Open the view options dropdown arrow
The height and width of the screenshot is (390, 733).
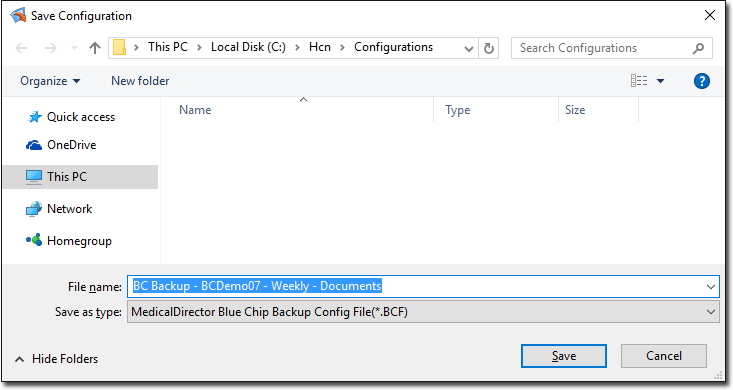(661, 81)
